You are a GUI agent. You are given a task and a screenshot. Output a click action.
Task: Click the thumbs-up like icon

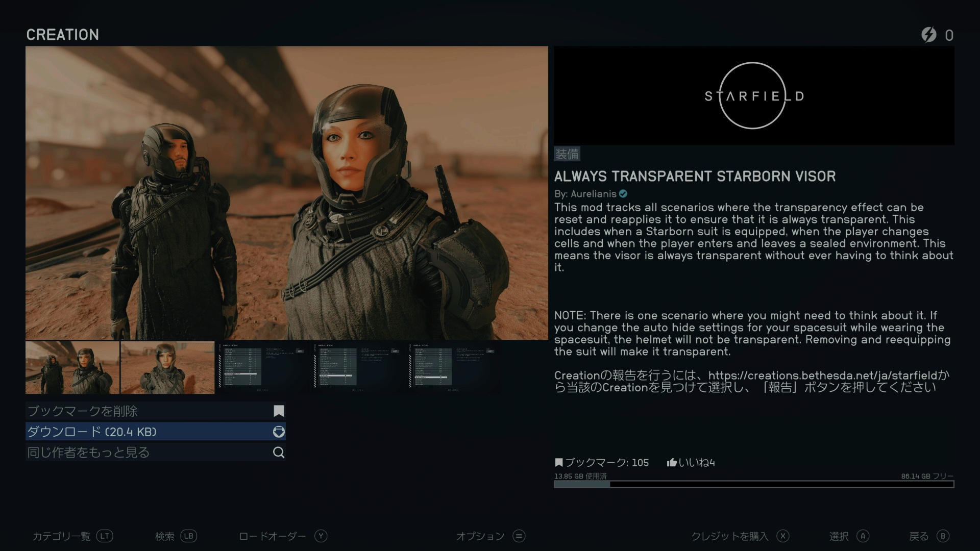pos(672,462)
